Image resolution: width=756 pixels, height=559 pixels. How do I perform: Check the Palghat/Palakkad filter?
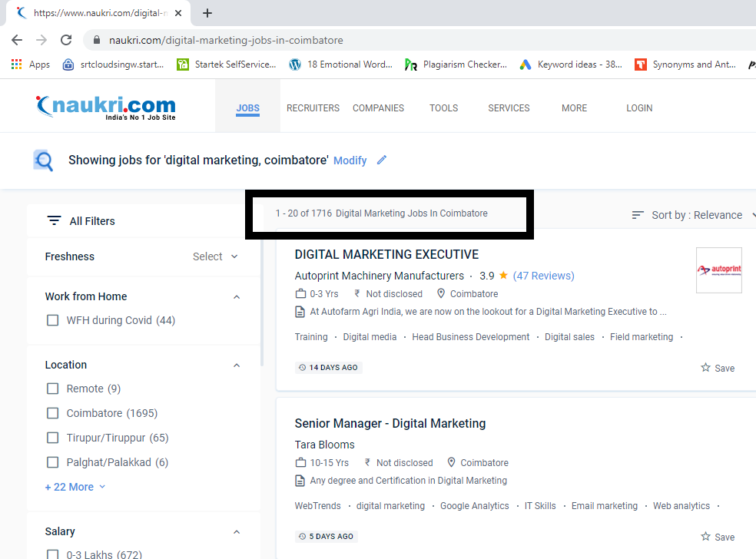click(52, 462)
